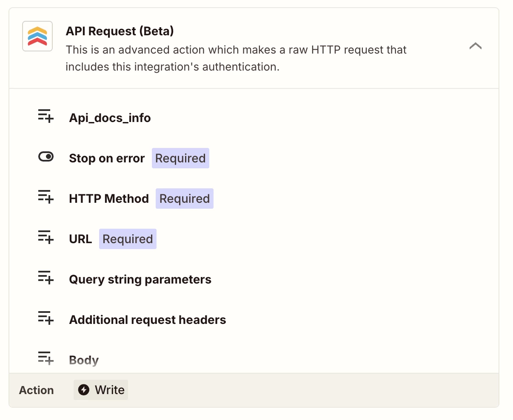The image size is (513, 420).
Task: Click the app logo icon next to API Request
Action: [37, 36]
